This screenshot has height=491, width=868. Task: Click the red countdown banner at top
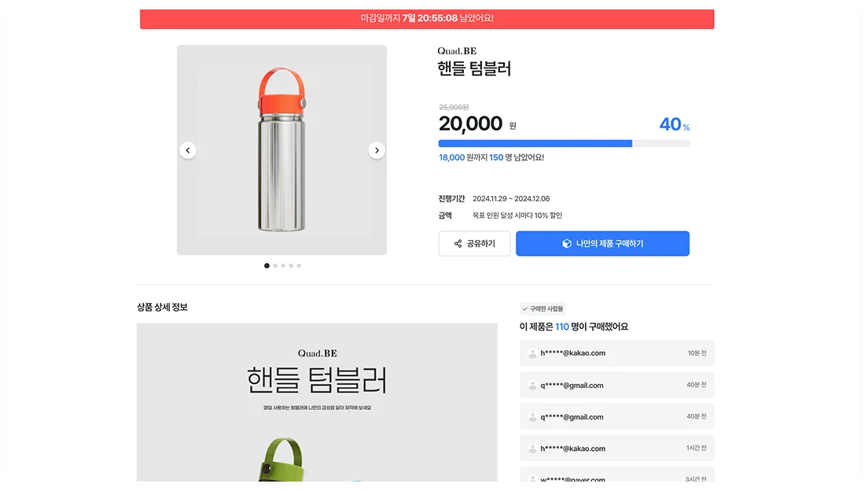[x=427, y=17]
